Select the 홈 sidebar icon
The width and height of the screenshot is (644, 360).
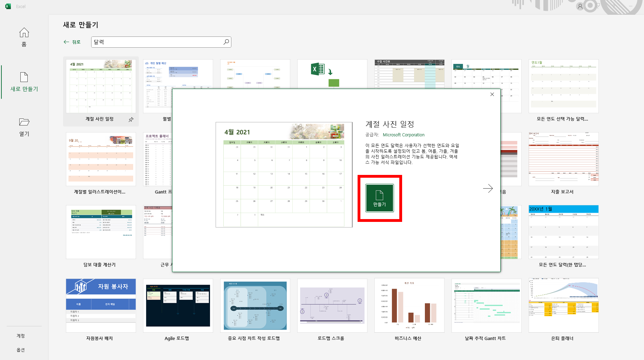pyautogui.click(x=24, y=36)
